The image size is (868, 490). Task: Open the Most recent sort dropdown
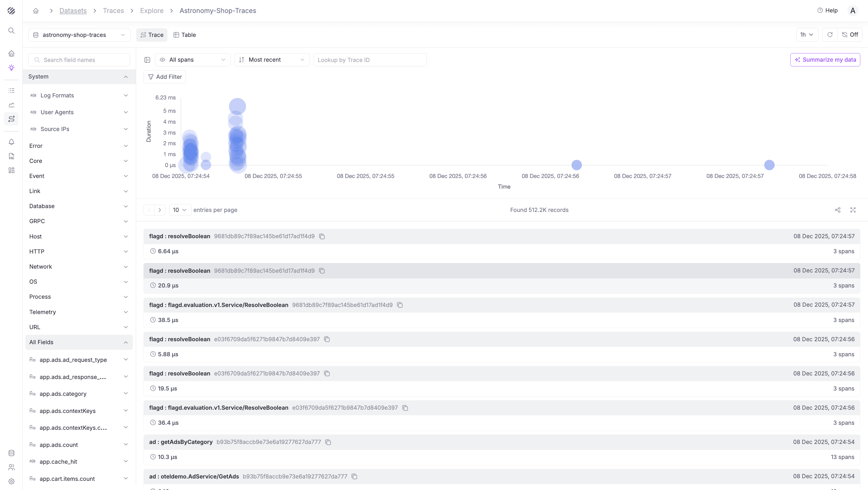(272, 60)
